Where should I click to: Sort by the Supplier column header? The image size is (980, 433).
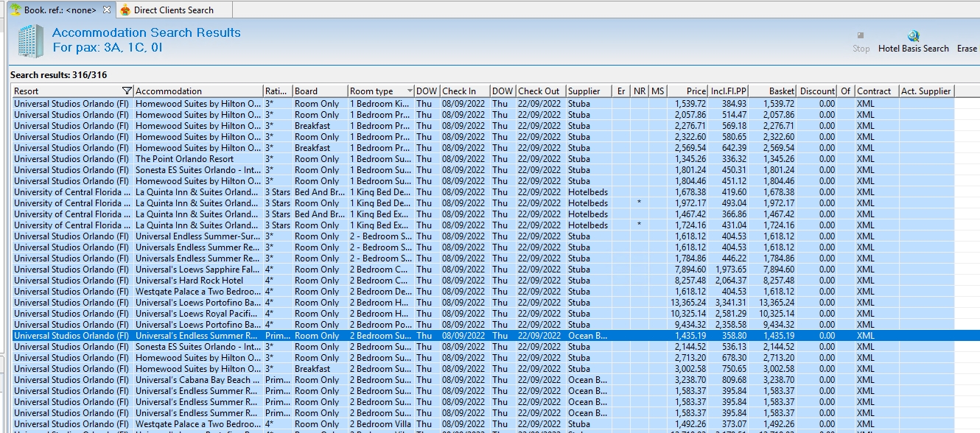tap(589, 91)
